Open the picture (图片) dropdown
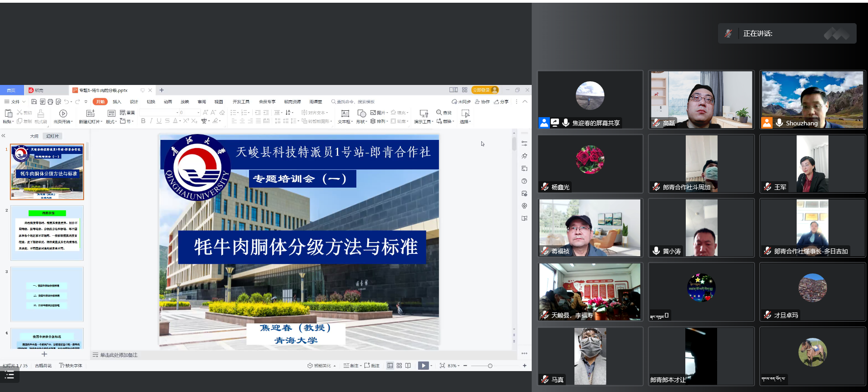 (x=379, y=113)
